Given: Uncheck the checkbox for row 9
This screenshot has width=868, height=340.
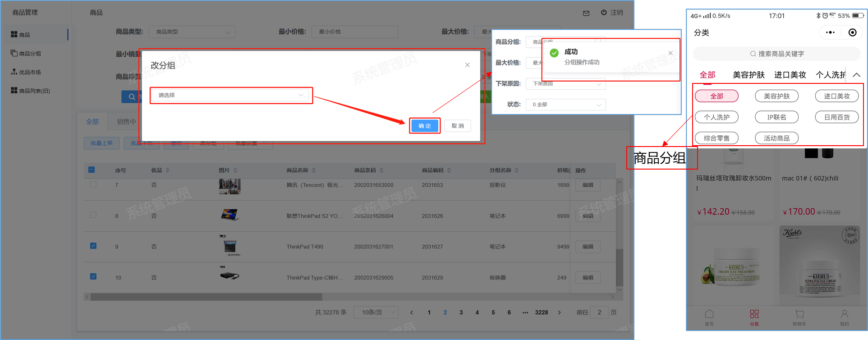Looking at the screenshot, I should [93, 246].
